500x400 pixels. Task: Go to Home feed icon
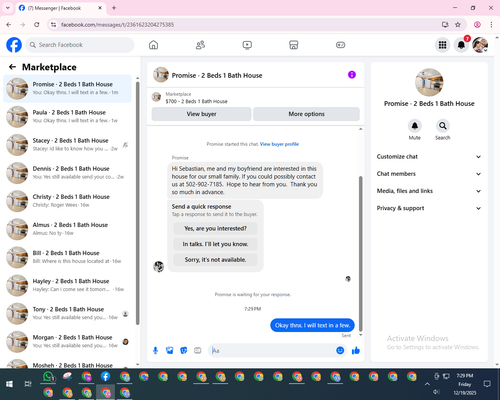click(x=153, y=45)
